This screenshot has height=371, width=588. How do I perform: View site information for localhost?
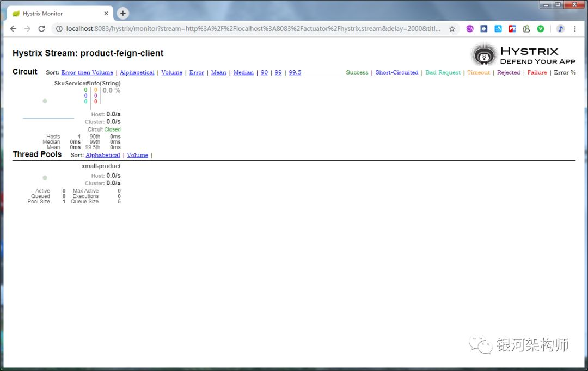coord(59,29)
